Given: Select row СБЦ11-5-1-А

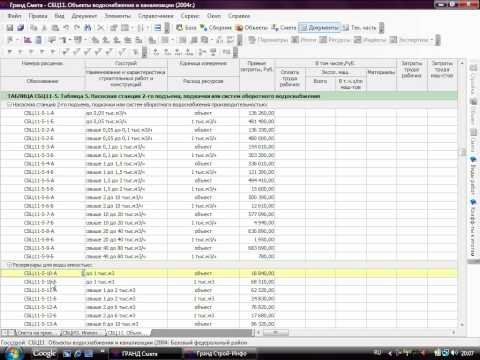Looking at the screenshot, I should point(229,113).
